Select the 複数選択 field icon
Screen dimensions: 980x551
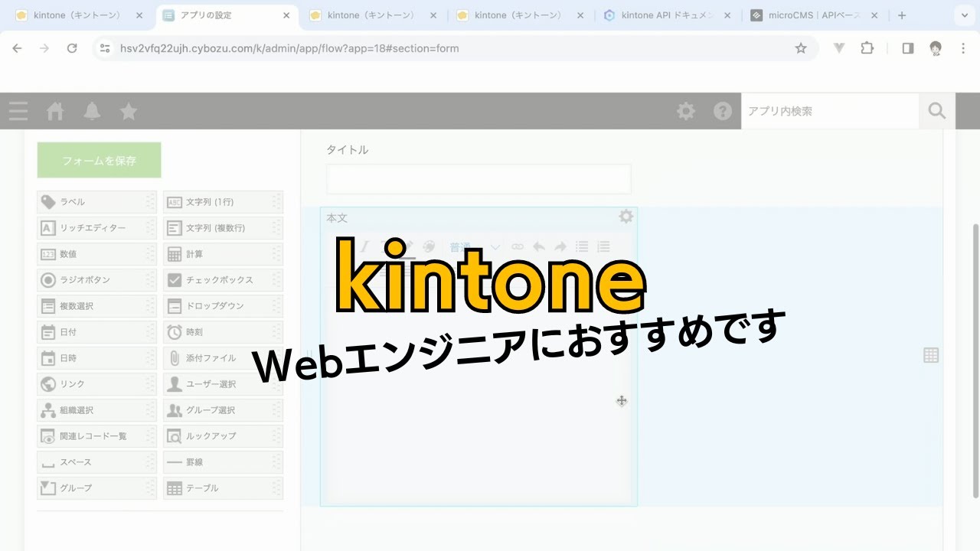tap(48, 306)
